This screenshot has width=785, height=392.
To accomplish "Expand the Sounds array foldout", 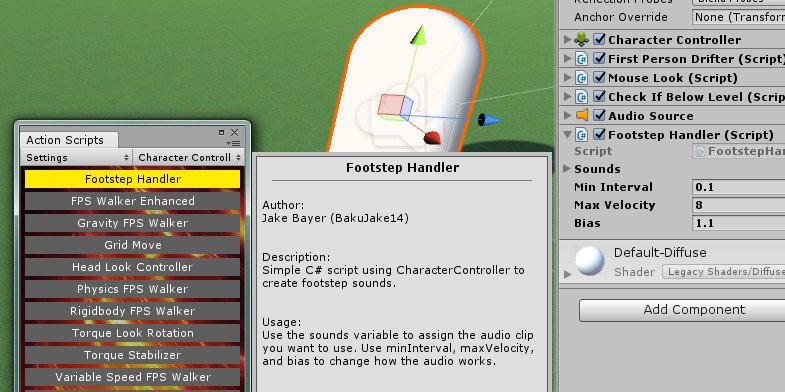I will click(567, 169).
